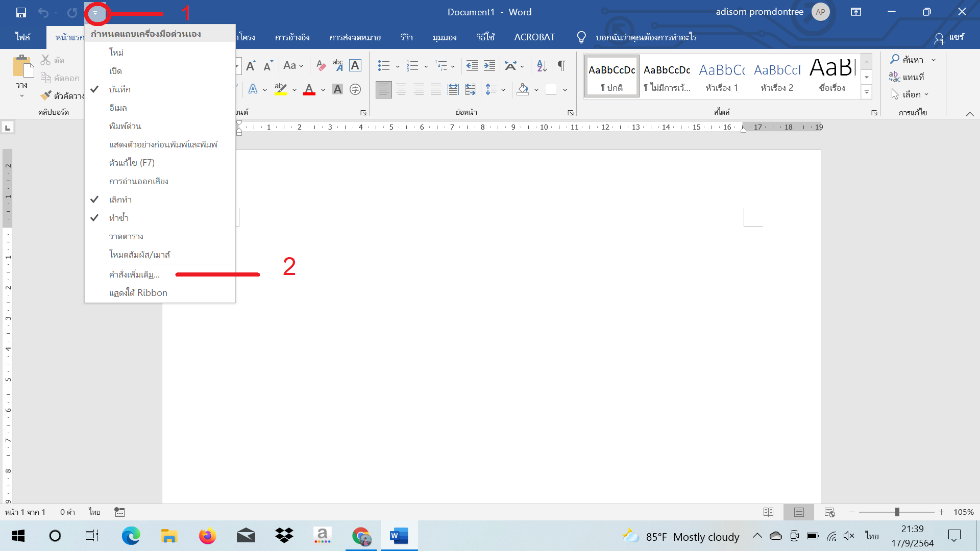Select คำสั่งเพิ่มเติม... from the menu
Image resolution: width=980 pixels, height=551 pixels.
tap(134, 274)
